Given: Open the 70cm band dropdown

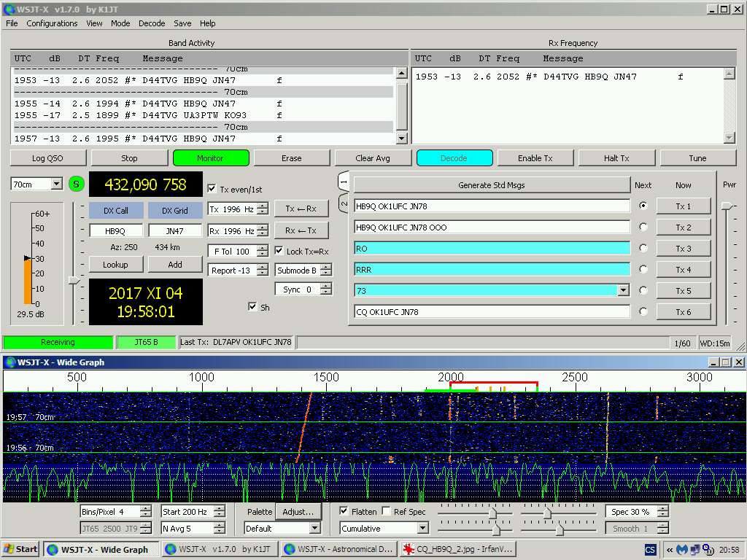Looking at the screenshot, I should point(56,184).
